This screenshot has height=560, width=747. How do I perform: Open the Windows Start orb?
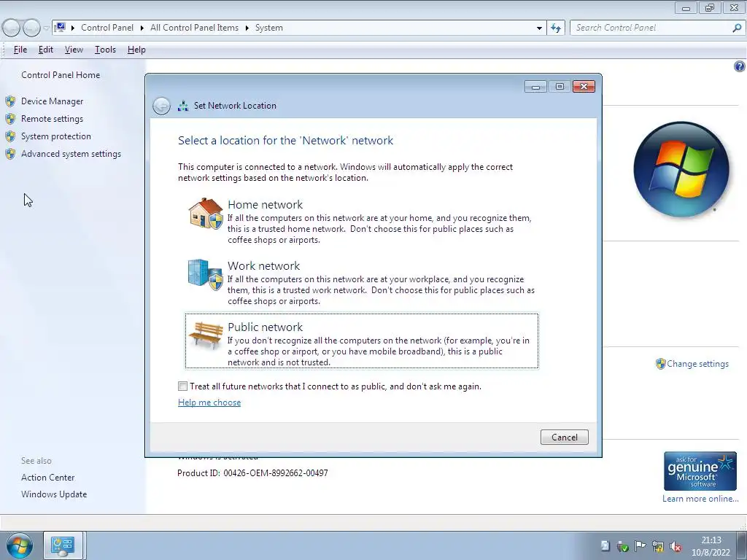[x=19, y=546]
